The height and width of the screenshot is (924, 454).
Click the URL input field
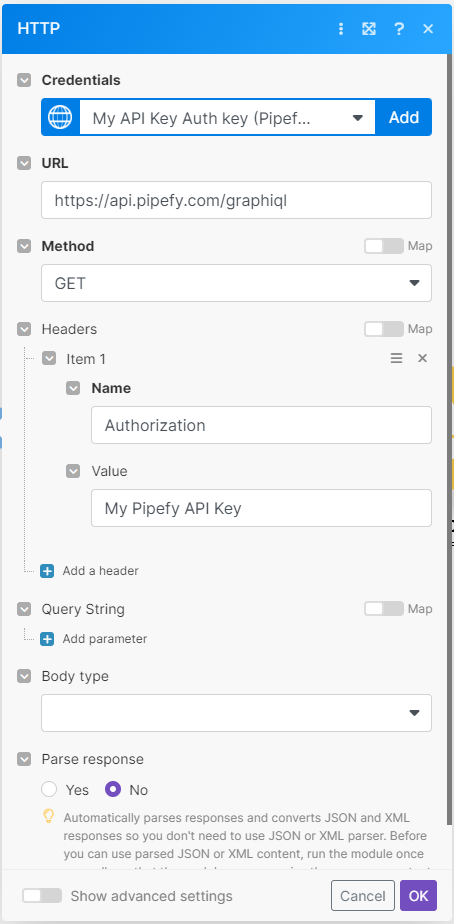(x=236, y=200)
